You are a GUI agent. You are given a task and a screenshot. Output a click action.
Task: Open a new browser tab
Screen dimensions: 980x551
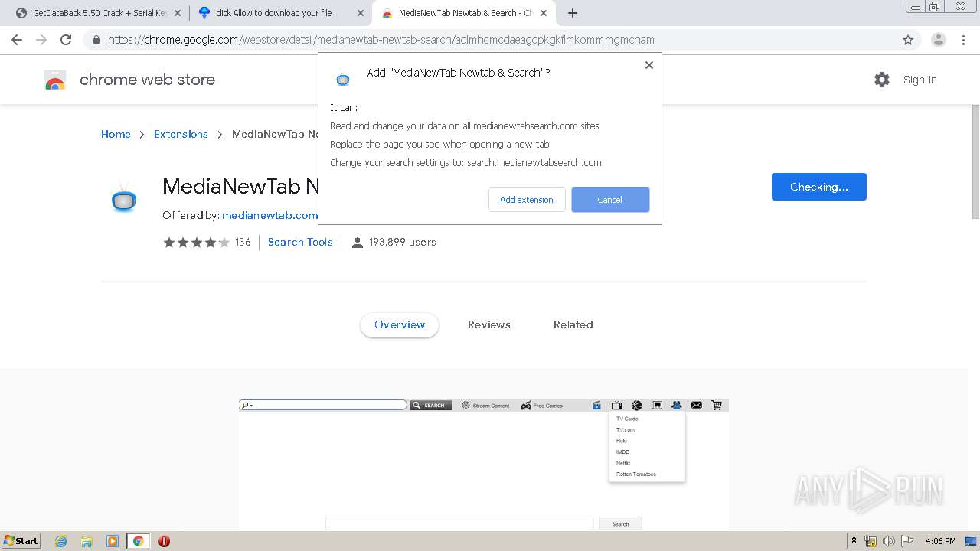pyautogui.click(x=573, y=13)
